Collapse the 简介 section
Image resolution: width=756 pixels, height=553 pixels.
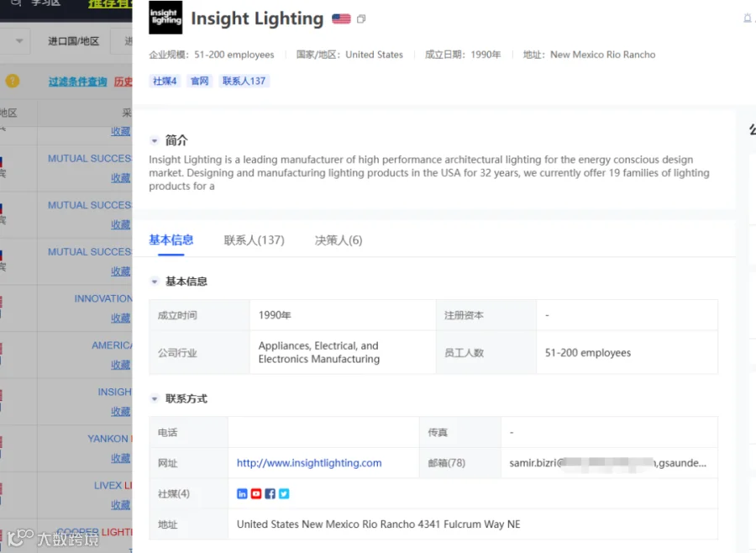(155, 141)
